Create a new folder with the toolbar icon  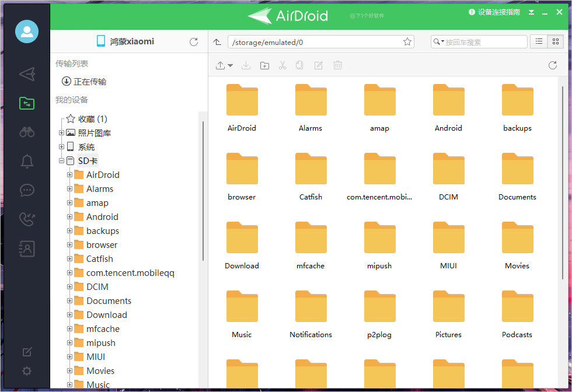(264, 65)
